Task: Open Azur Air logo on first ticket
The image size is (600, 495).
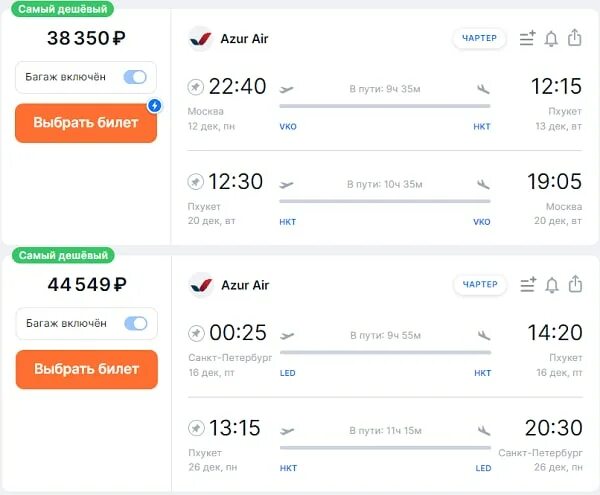Action: tap(201, 39)
